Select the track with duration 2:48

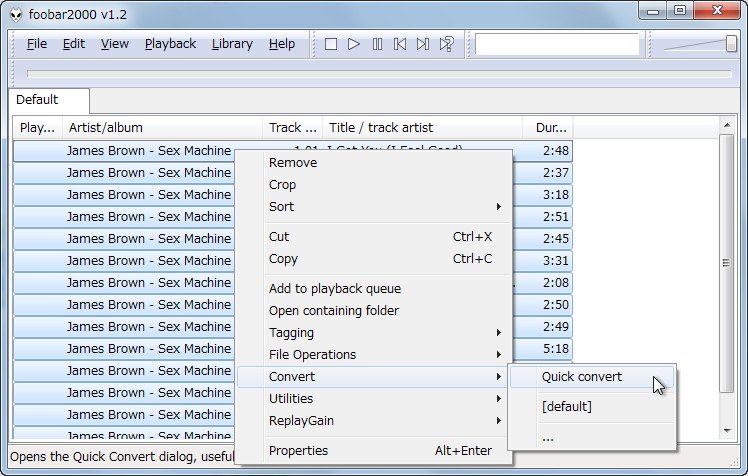point(293,151)
